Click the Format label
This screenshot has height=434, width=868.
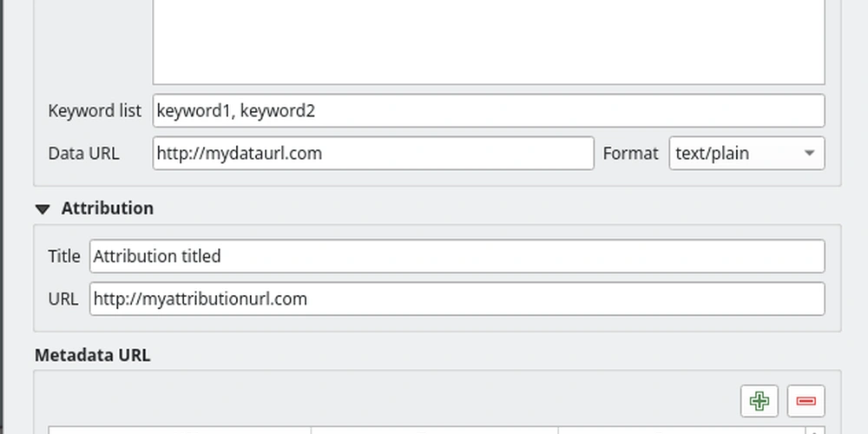630,154
